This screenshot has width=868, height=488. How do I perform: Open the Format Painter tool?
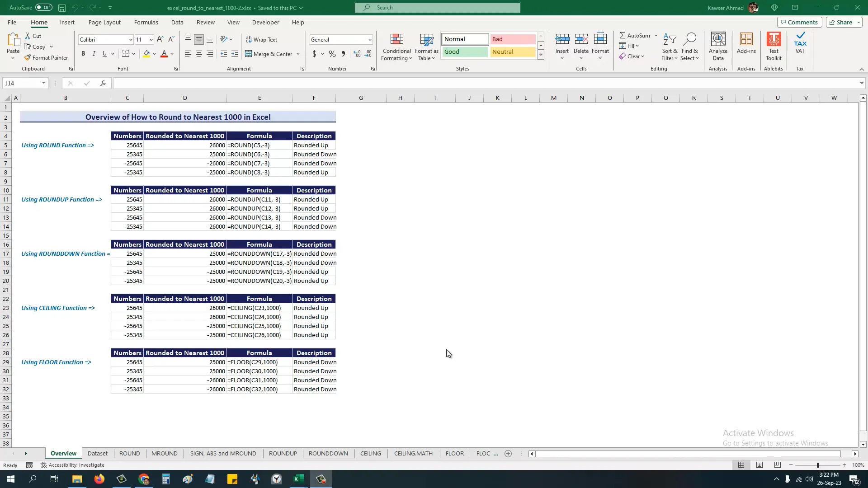pos(47,57)
